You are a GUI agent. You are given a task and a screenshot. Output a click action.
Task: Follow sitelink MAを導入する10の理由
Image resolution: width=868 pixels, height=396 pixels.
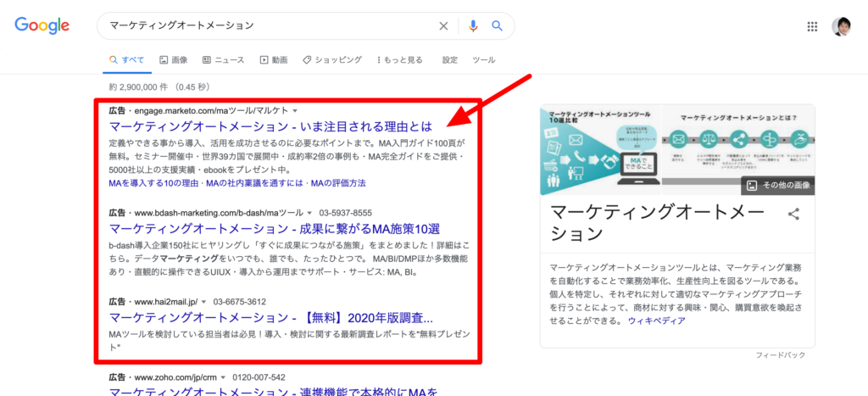pyautogui.click(x=153, y=183)
